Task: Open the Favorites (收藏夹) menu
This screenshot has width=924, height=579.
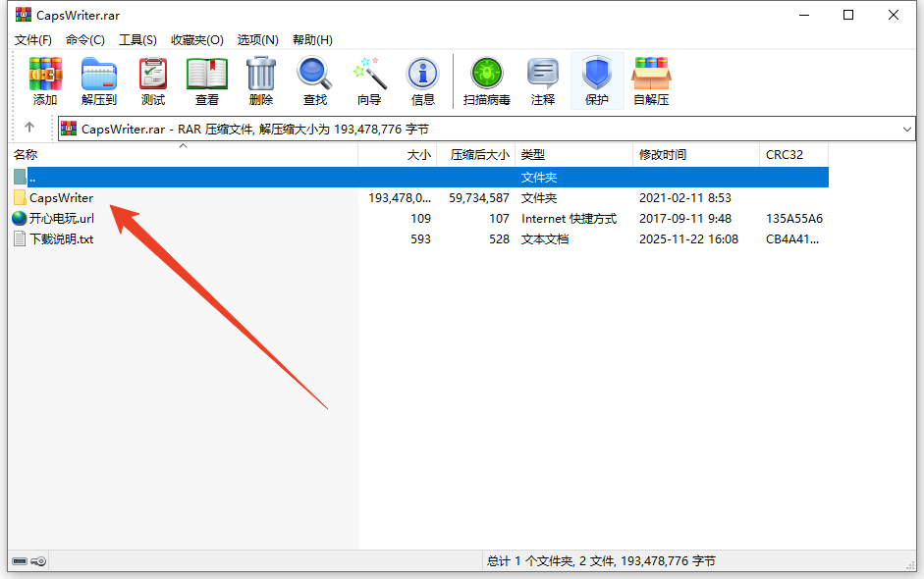Action: click(197, 40)
